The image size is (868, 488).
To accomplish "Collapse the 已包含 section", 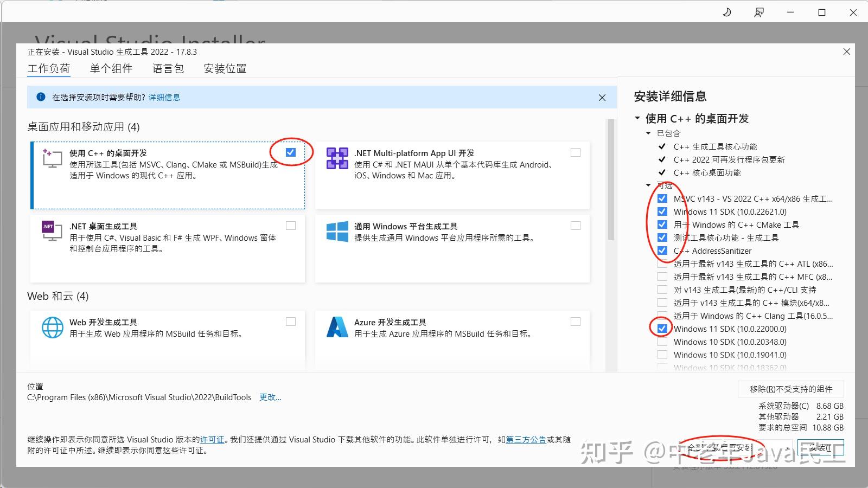I will (648, 133).
